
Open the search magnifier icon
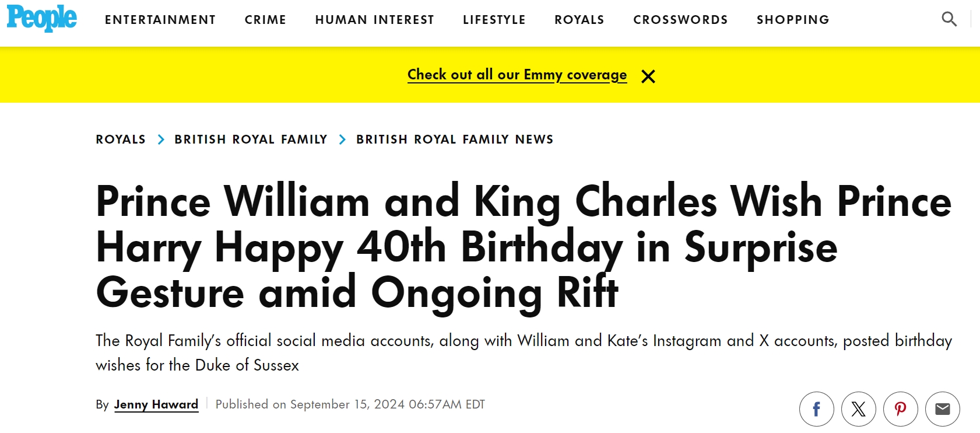tap(949, 19)
